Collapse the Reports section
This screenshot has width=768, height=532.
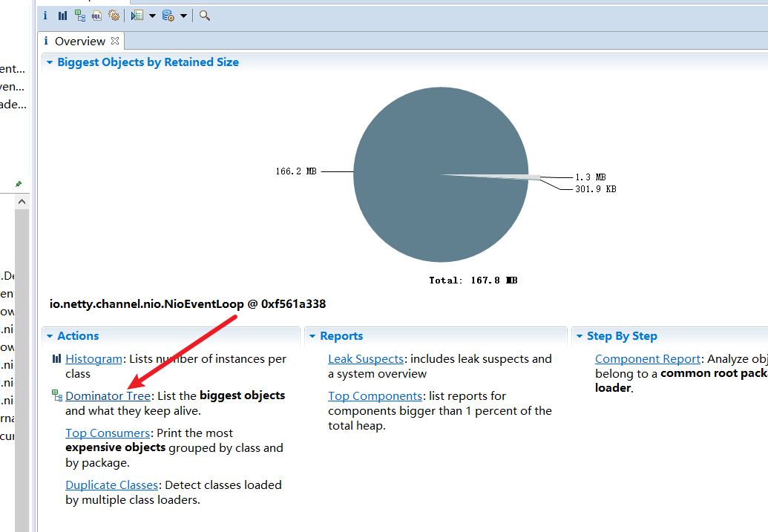[312, 336]
